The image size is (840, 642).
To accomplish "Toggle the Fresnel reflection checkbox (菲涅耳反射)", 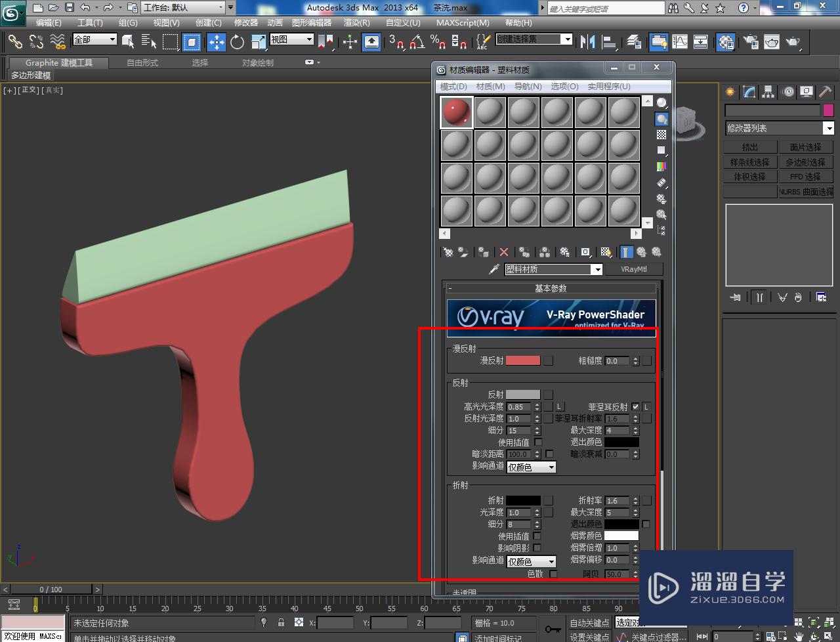I will (x=635, y=407).
